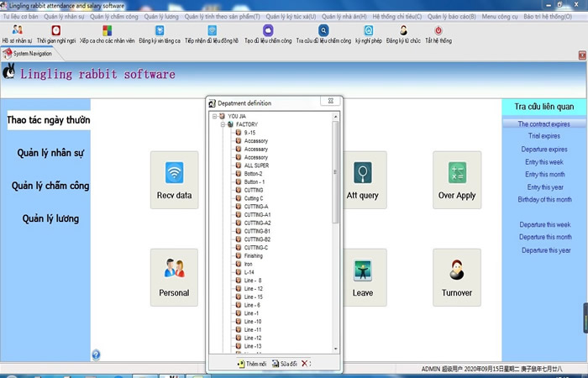The width and height of the screenshot is (588, 378).
Task: Click Sửa đổi in Department definition dialog
Action: click(284, 364)
